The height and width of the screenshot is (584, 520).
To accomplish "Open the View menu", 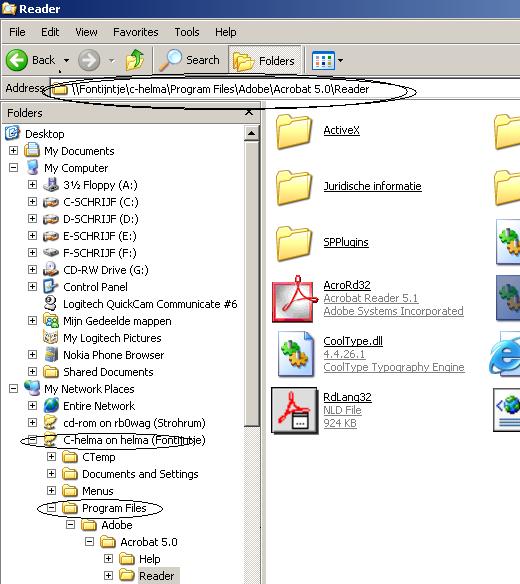I will click(86, 32).
